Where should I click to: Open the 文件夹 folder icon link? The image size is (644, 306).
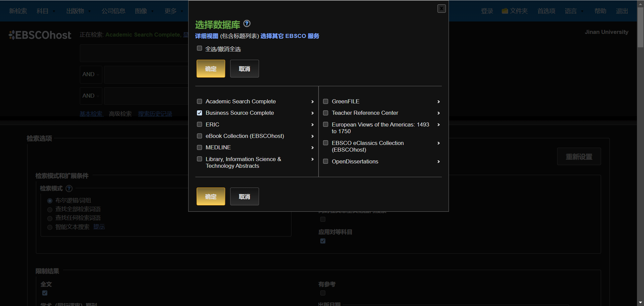coord(515,11)
